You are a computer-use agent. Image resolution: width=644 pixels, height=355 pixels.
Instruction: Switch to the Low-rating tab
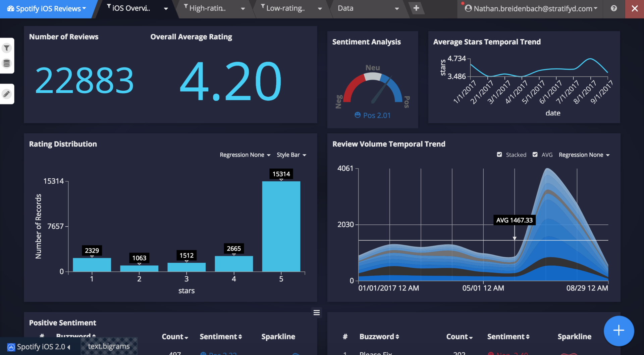pyautogui.click(x=285, y=8)
